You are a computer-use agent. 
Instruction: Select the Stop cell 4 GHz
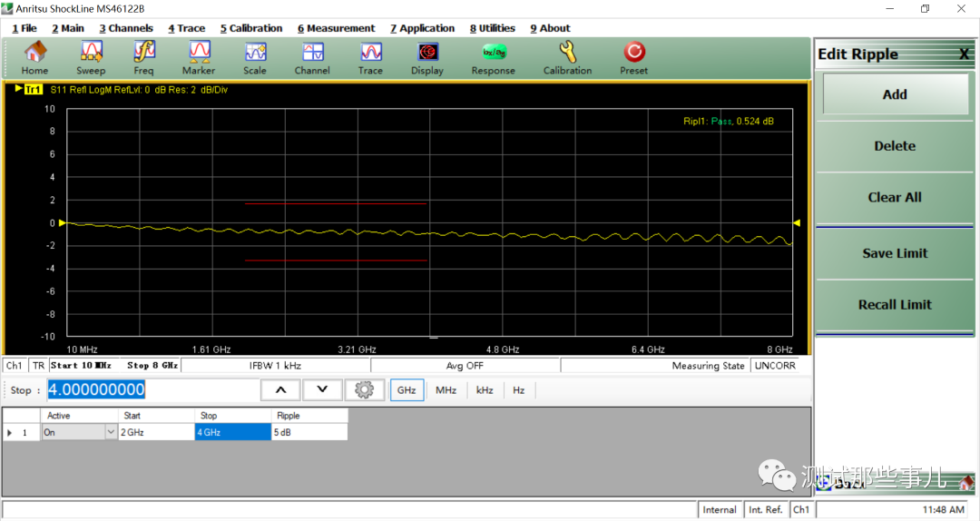(x=233, y=432)
